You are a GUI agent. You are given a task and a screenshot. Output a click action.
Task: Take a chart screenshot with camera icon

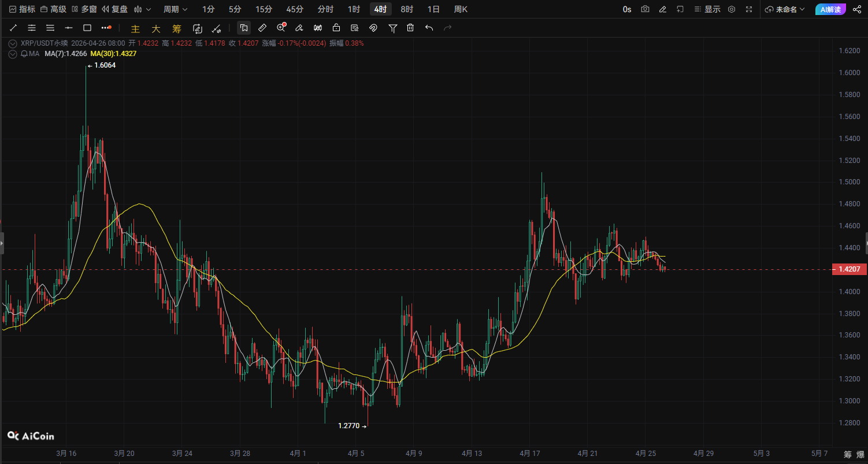(645, 9)
